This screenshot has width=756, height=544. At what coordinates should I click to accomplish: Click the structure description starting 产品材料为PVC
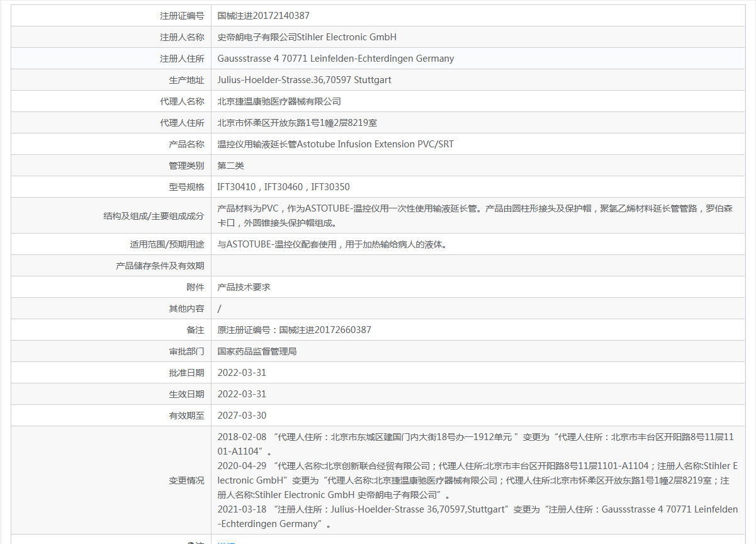(x=475, y=215)
